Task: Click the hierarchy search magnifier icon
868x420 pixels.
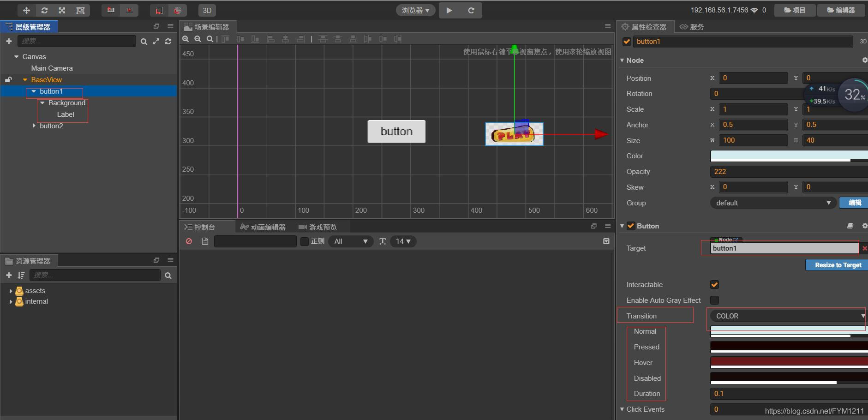Action: (144, 42)
